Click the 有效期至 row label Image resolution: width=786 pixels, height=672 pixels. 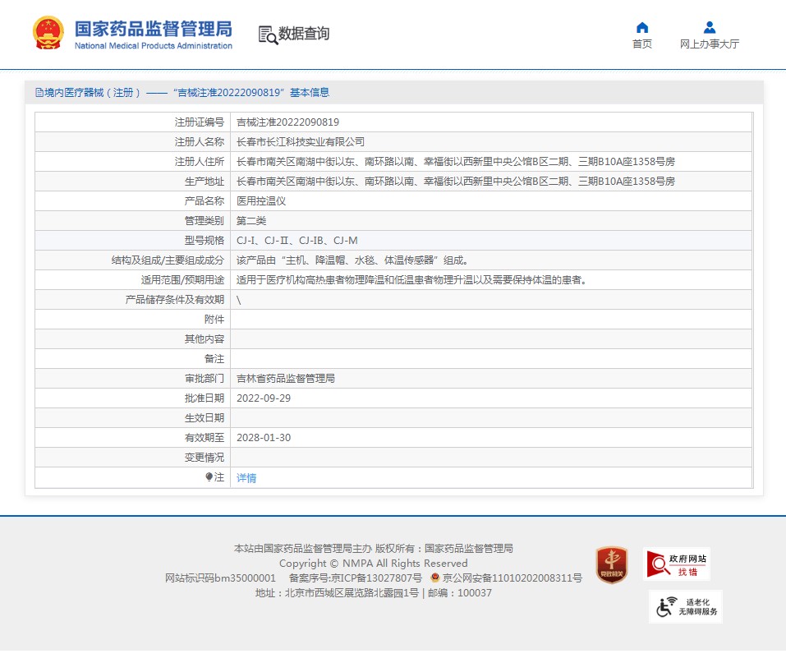point(204,438)
